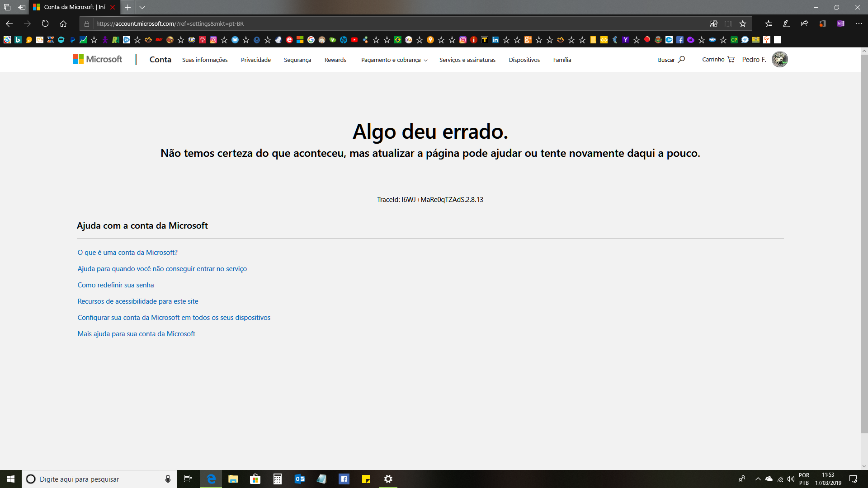Open the Carrinho shopping cart

point(718,59)
